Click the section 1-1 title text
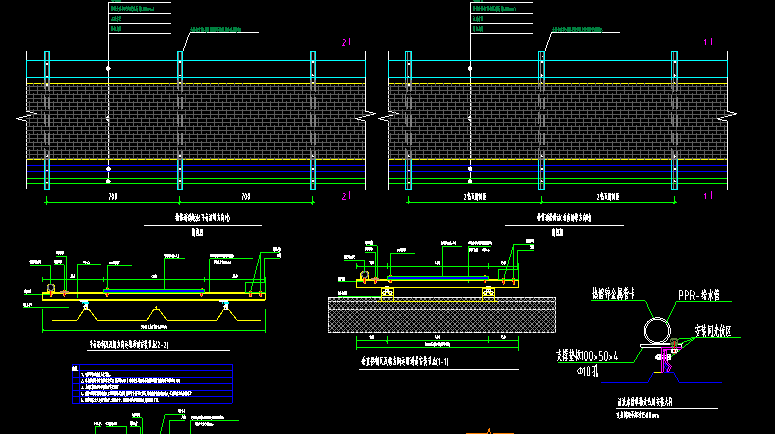Viewport: 775px width, 434px height. [403, 358]
